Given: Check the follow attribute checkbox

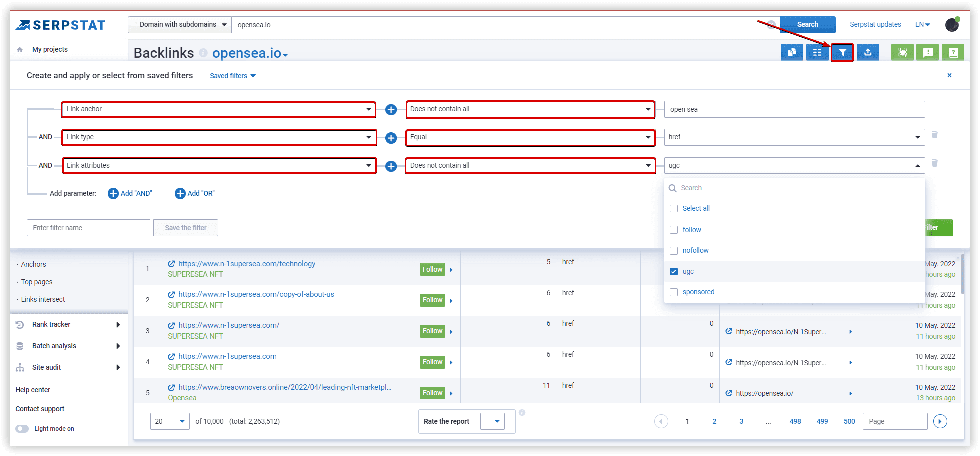Looking at the screenshot, I should 674,230.
